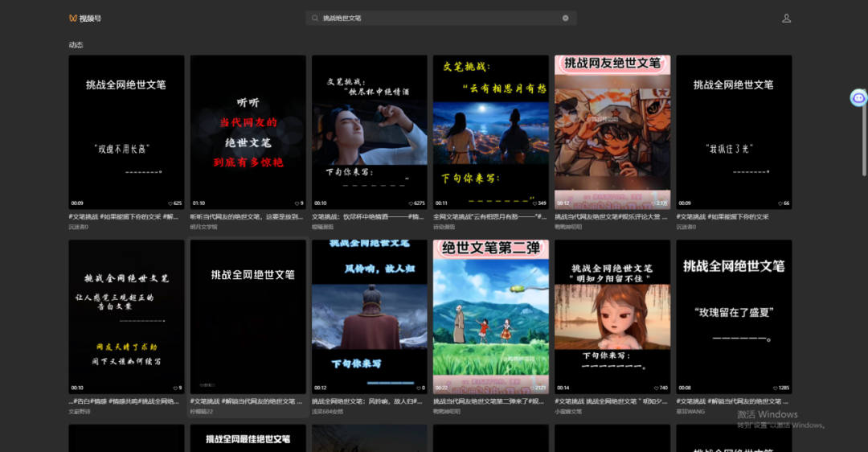Viewport: 868px width, 452px height.
Task: Click the heart icon showing 740 likes
Action: coord(657,388)
